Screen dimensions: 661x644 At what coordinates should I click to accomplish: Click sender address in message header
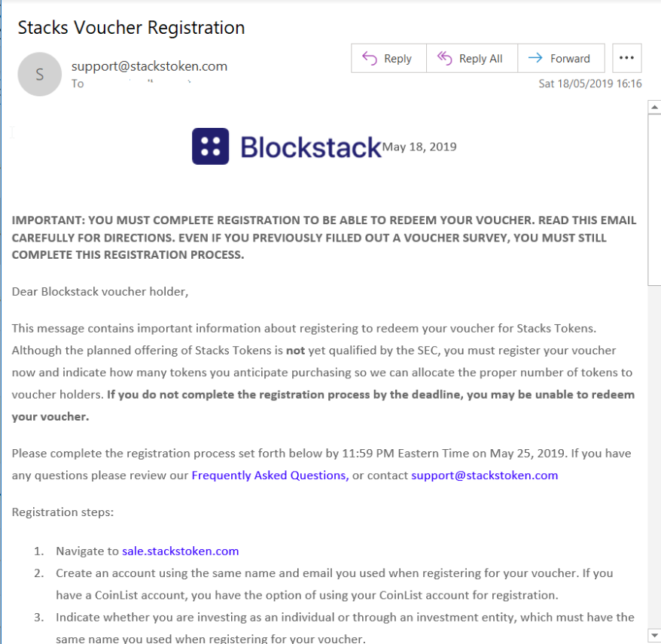point(149,66)
